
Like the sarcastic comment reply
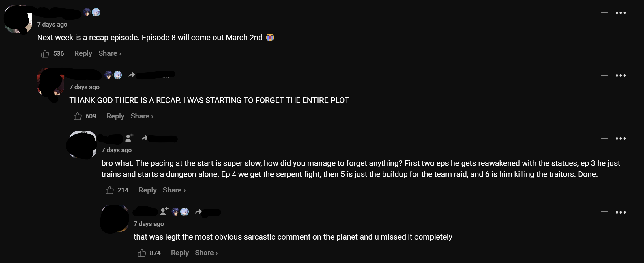[141, 253]
